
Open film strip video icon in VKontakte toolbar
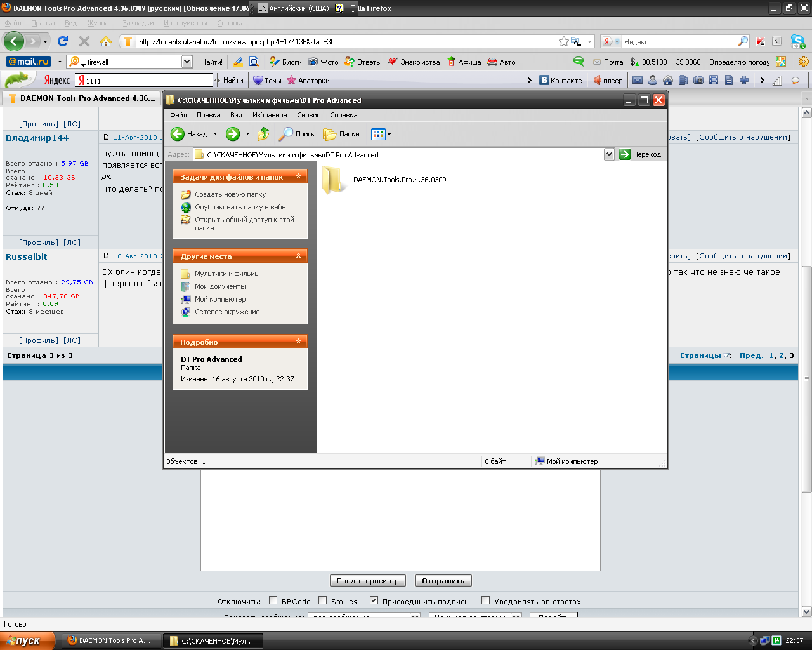[x=714, y=80]
